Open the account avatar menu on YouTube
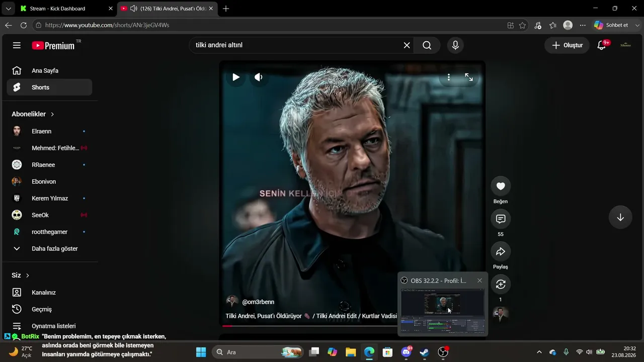The image size is (644, 362). click(625, 45)
